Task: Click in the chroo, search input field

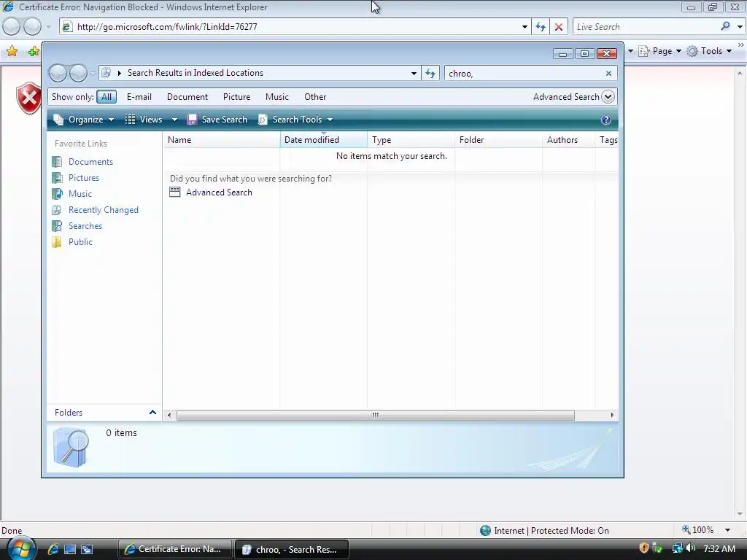Action: (524, 74)
